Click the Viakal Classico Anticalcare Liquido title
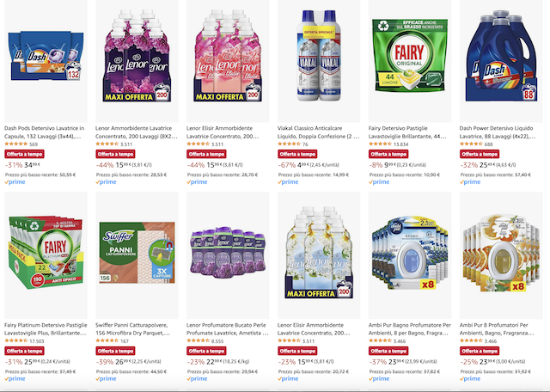550x392 pixels. [x=319, y=132]
